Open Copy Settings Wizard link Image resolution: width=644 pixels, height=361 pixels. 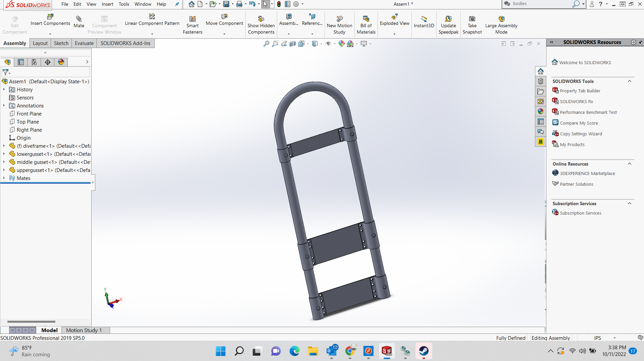(581, 134)
